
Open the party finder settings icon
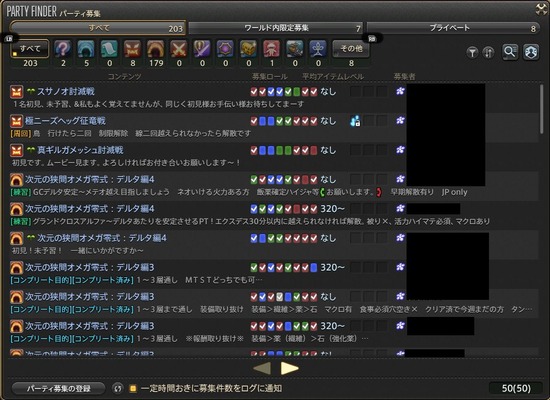tap(531, 52)
